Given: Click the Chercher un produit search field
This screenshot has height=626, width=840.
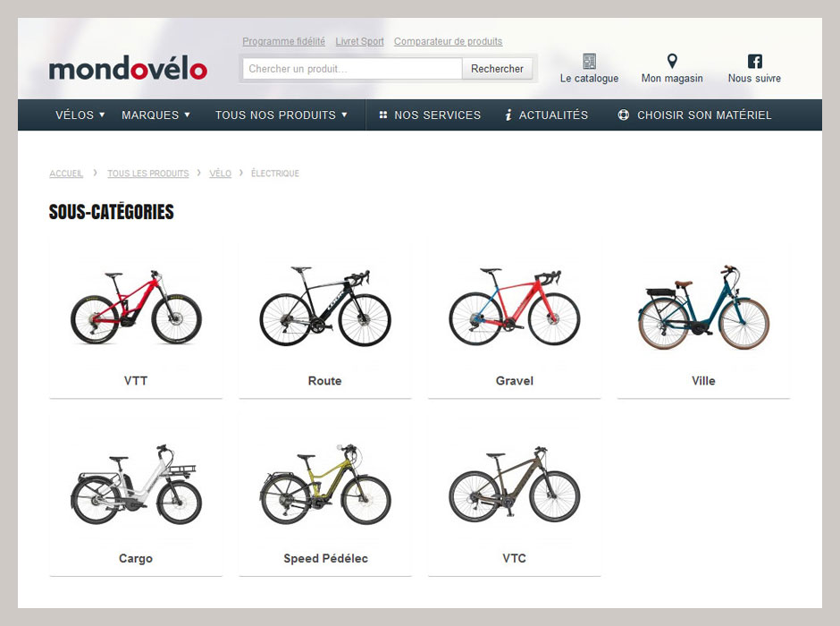Looking at the screenshot, I should pos(352,69).
